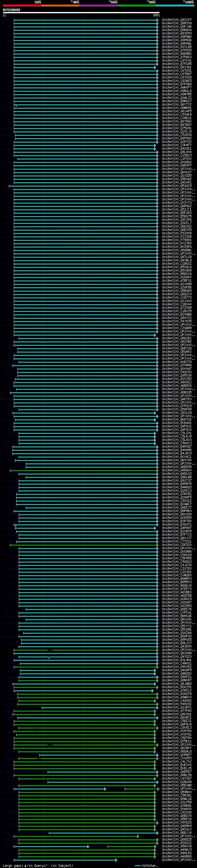
Task: Select hit label UniRef100_Q29C13
Action: point(177,491)
